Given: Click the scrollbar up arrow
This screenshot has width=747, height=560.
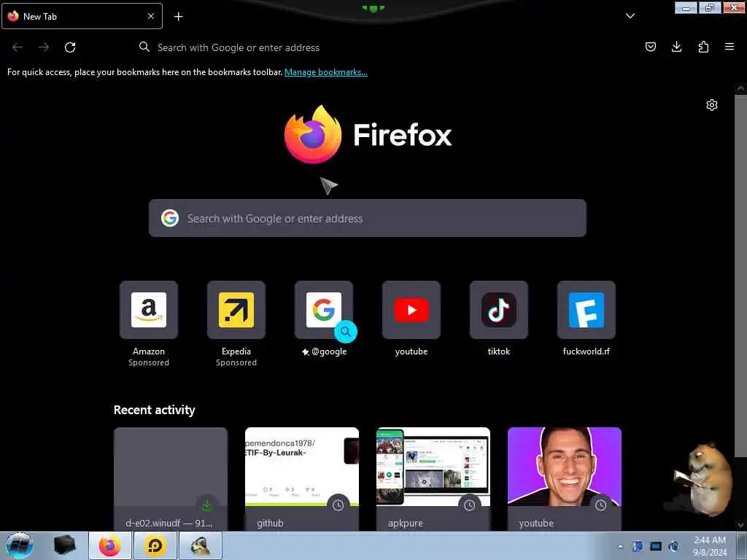Looking at the screenshot, I should [740, 88].
